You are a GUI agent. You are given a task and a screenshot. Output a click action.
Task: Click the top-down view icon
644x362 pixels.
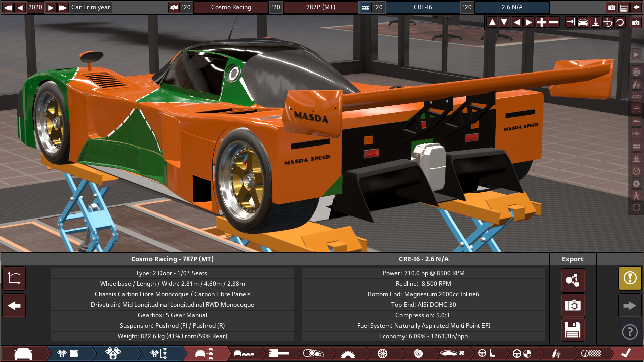(595, 22)
